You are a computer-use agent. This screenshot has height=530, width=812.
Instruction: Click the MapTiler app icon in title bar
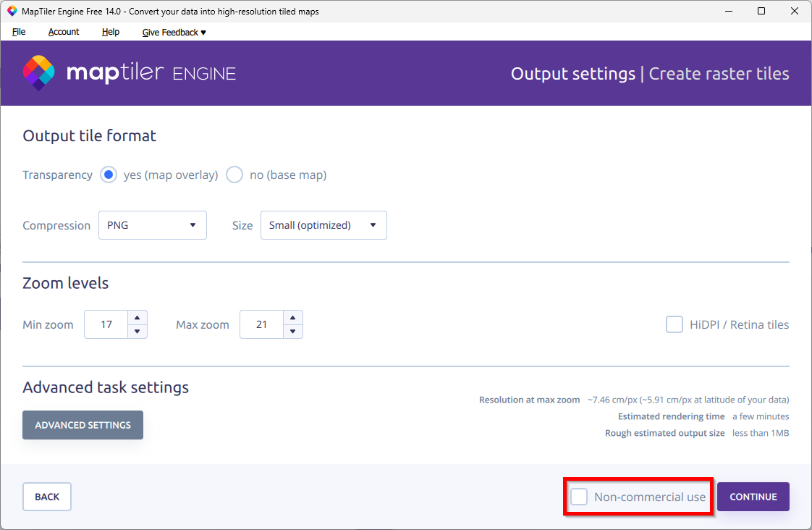point(12,11)
